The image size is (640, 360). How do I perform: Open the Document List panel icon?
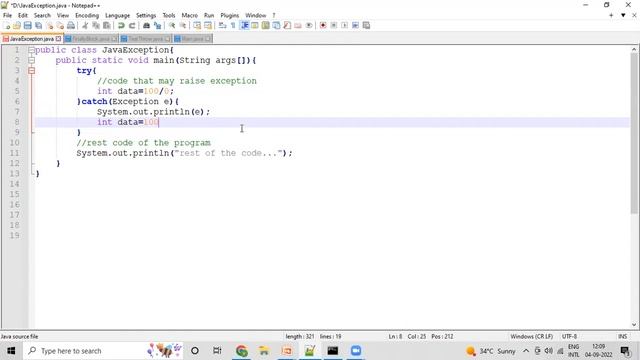coord(276,25)
